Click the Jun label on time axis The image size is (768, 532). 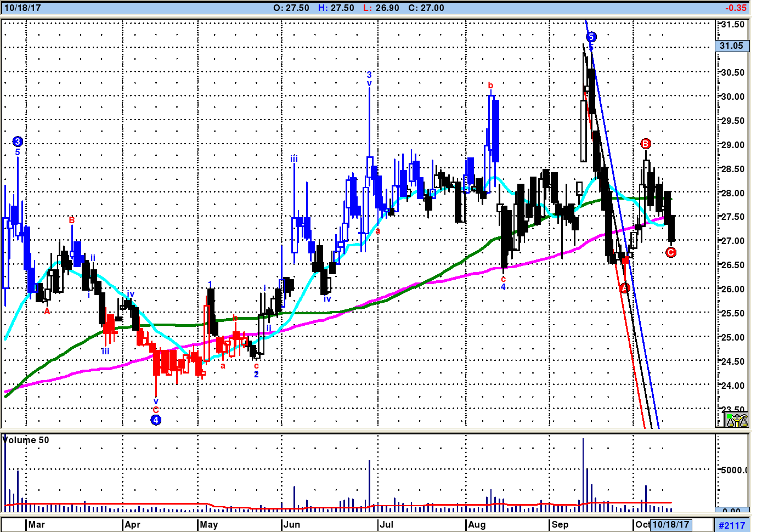point(292,524)
